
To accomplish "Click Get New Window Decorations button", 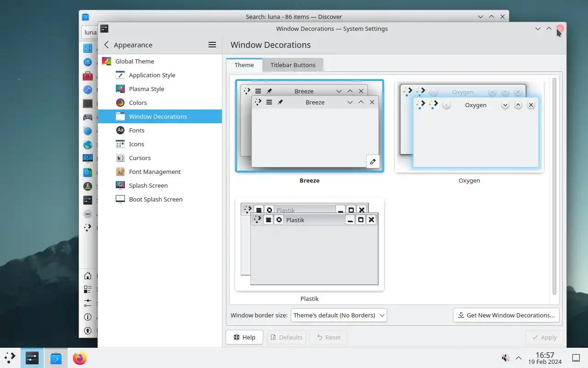I will pos(506,315).
